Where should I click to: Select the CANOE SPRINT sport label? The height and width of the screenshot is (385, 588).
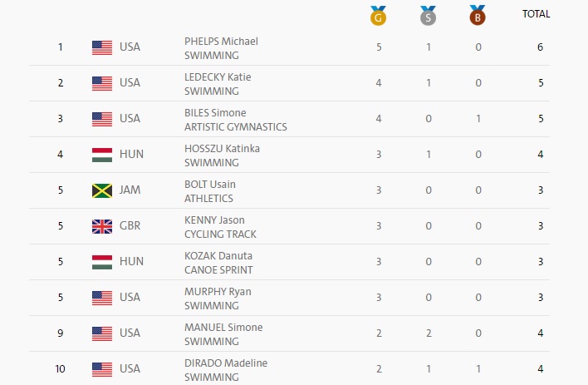click(x=218, y=269)
